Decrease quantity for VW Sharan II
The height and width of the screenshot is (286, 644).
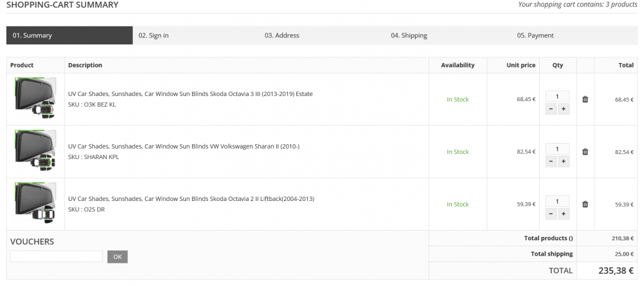pyautogui.click(x=551, y=162)
